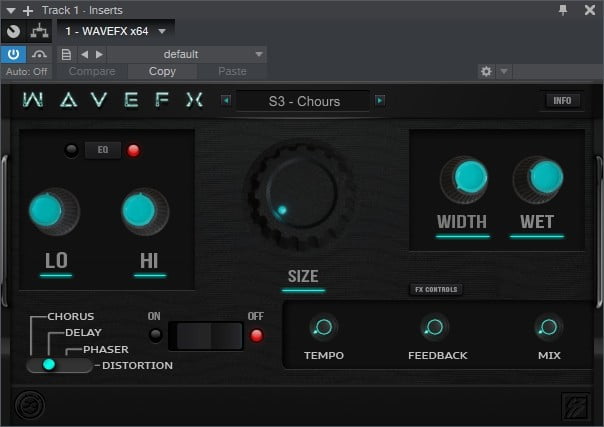Click the S3 - Chours preset display
This screenshot has width=604, height=427.
(x=304, y=101)
